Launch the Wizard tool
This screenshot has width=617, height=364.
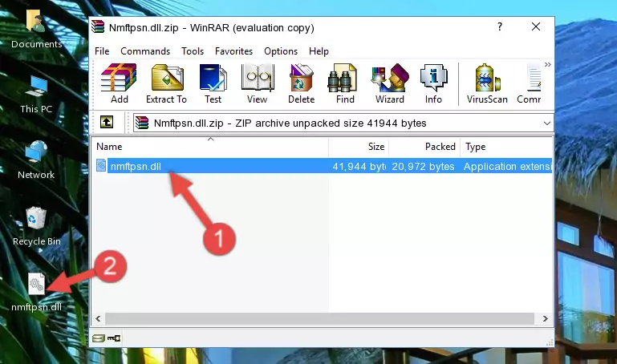coord(390,83)
